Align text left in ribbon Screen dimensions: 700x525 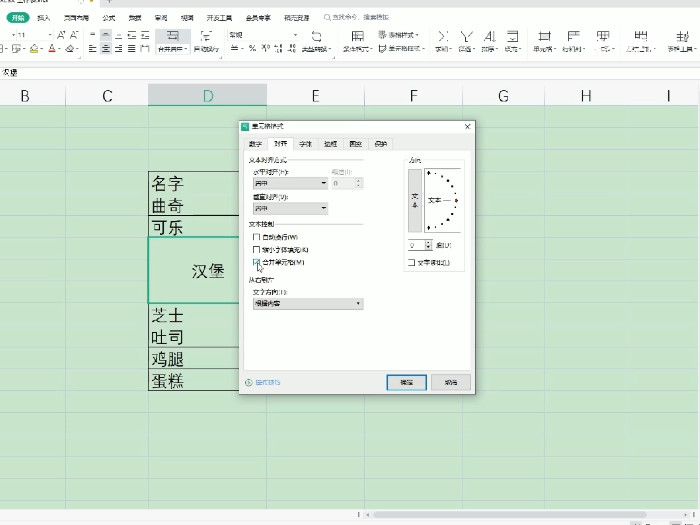tap(93, 48)
